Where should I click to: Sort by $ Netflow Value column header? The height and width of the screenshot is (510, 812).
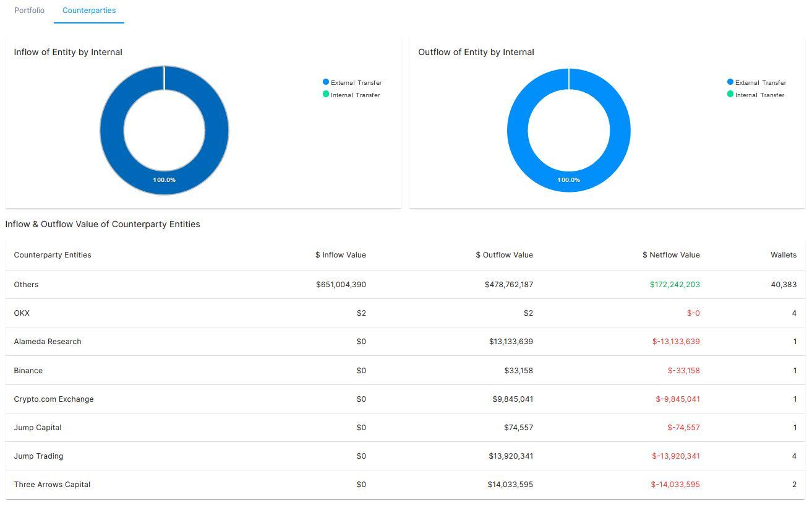point(671,255)
